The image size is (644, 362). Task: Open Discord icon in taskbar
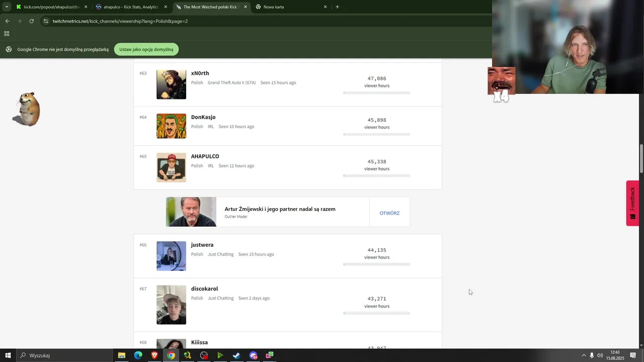coord(253,355)
